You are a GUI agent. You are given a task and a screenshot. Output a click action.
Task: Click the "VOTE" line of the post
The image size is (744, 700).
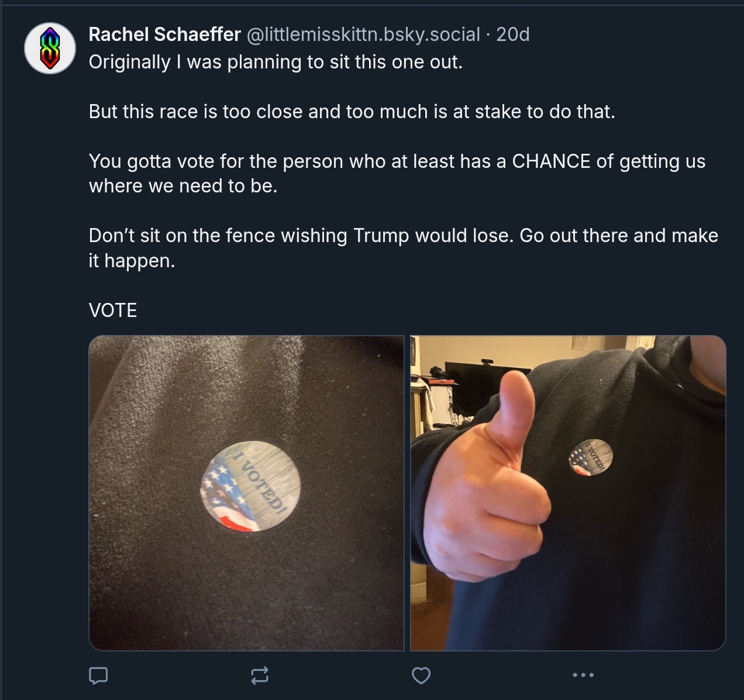113,310
